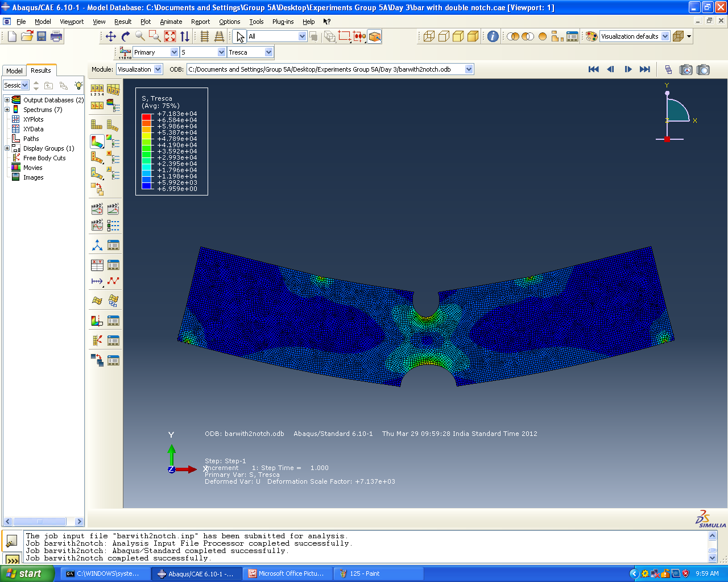The width and height of the screenshot is (728, 582).
Task: Select the Pan View tool
Action: 111,36
